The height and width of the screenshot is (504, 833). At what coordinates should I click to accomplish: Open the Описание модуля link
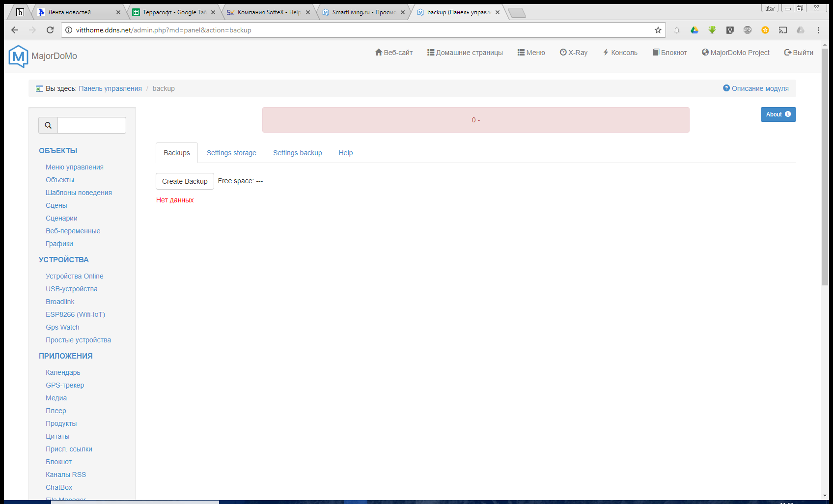[756, 88]
